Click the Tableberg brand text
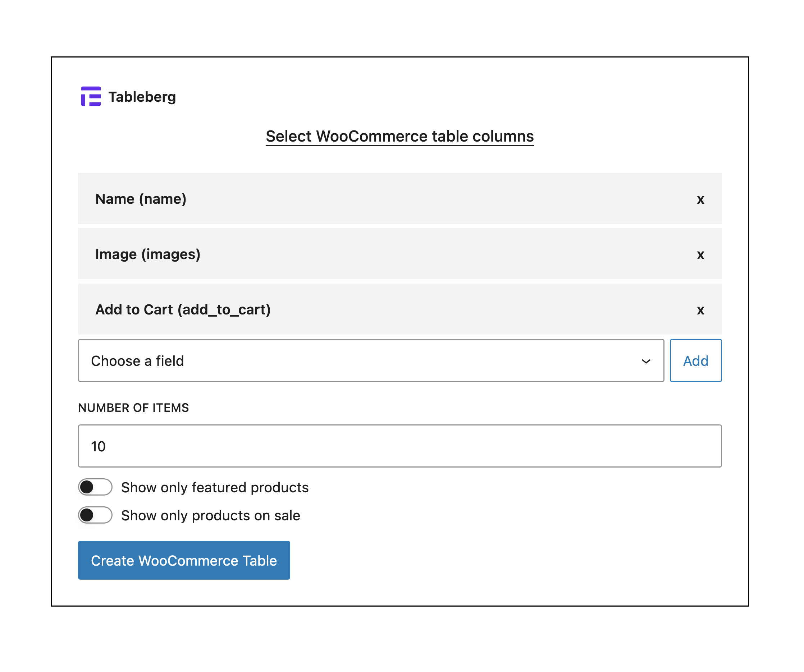The image size is (804, 672). tap(143, 97)
